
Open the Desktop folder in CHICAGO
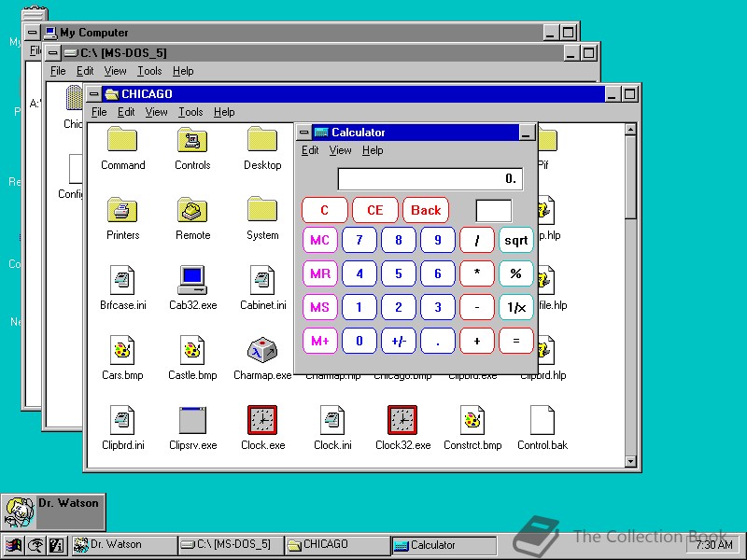(262, 139)
